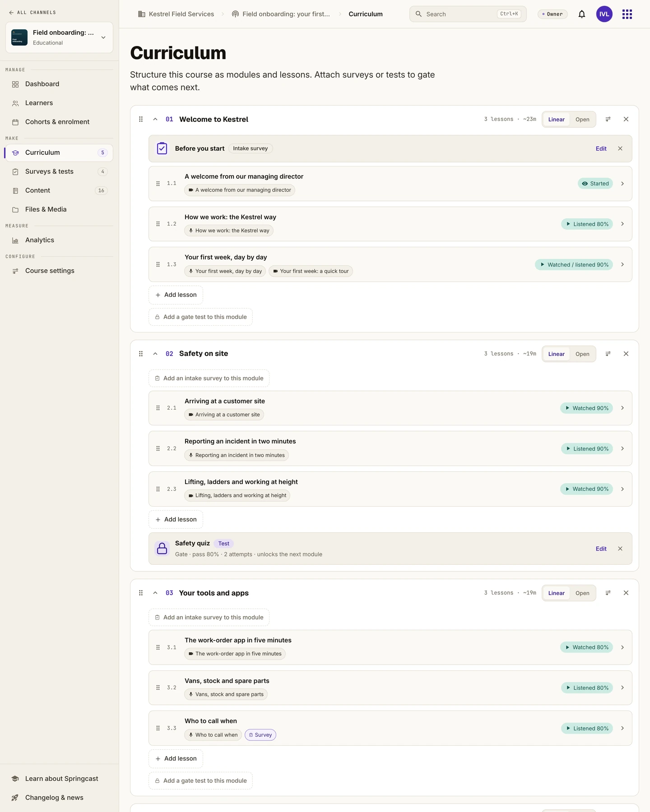The width and height of the screenshot is (650, 812).
Task: Edit the Before you start intake survey
Action: [601, 148]
